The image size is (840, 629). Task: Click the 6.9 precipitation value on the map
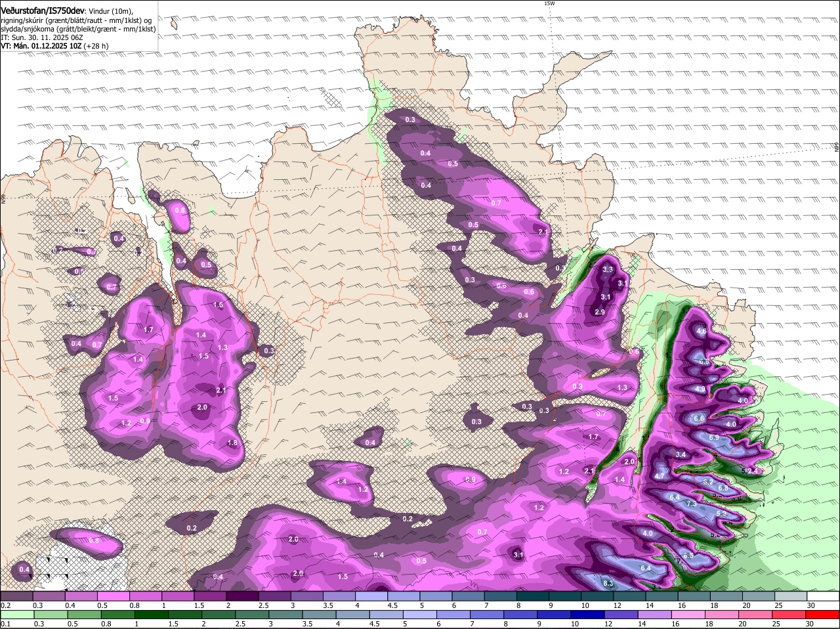click(x=714, y=437)
